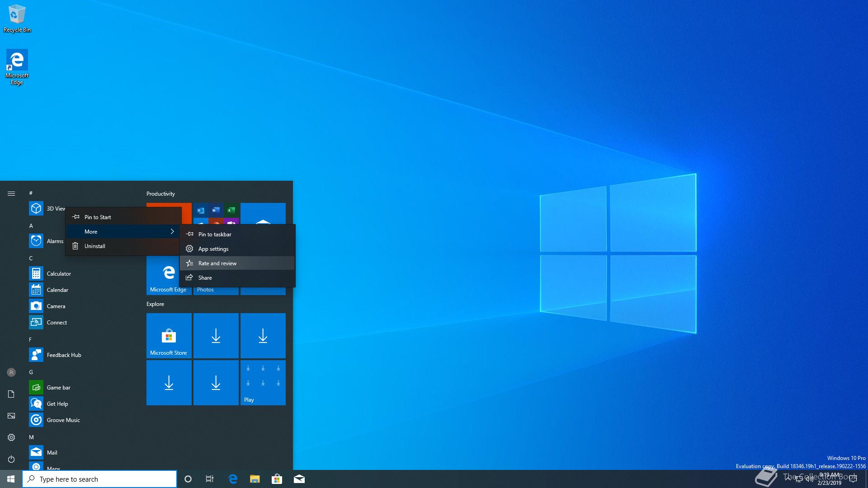868x488 pixels.
Task: Select Pin to taskbar option
Action: [x=215, y=235]
